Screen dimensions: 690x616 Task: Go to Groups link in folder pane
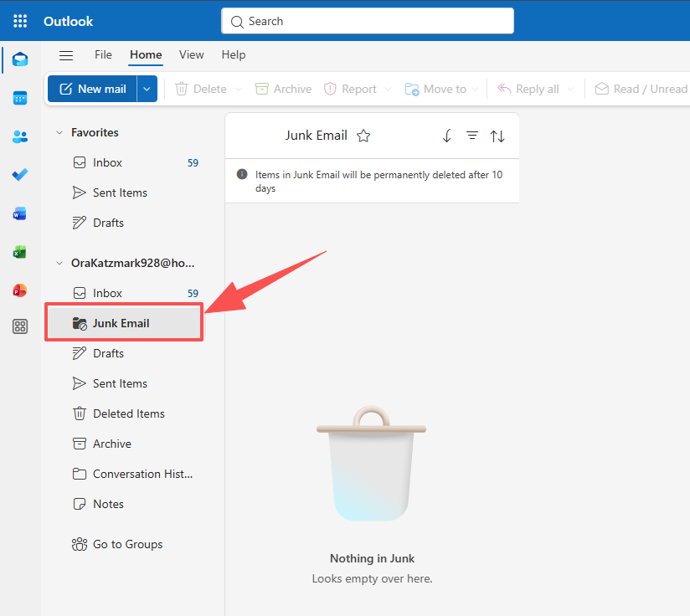point(117,544)
